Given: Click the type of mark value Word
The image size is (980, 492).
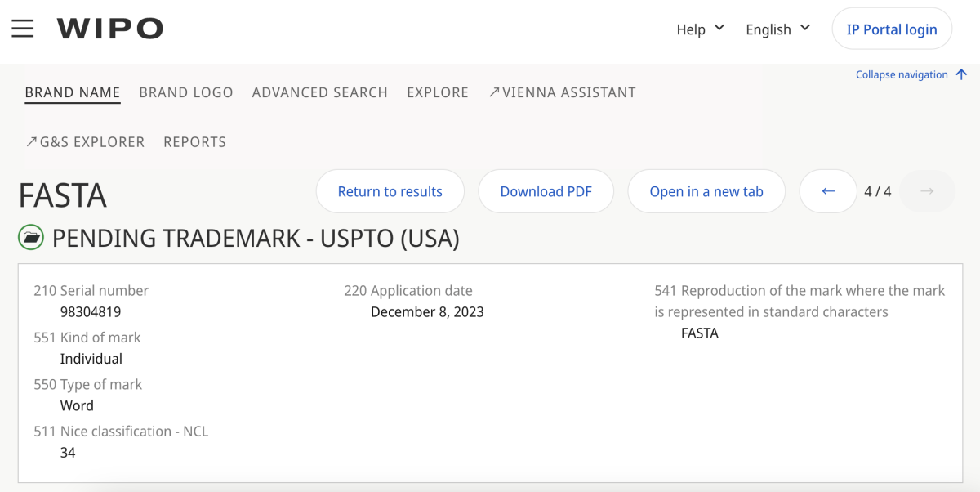Looking at the screenshot, I should [x=77, y=405].
